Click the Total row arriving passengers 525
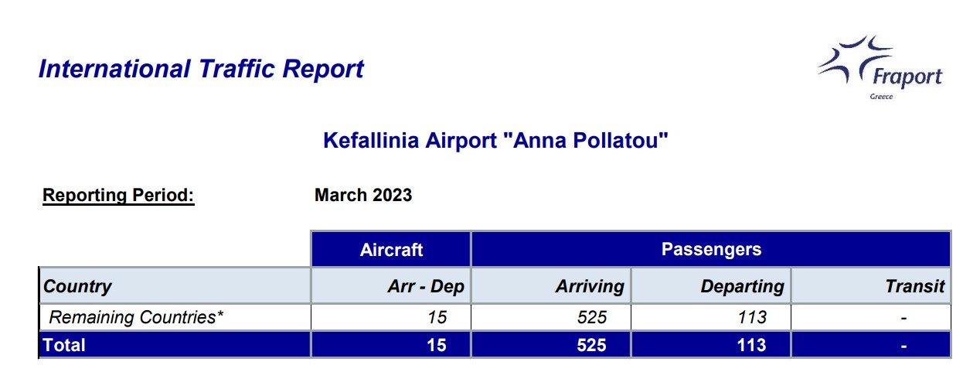This screenshot has width=980, height=379. [591, 345]
